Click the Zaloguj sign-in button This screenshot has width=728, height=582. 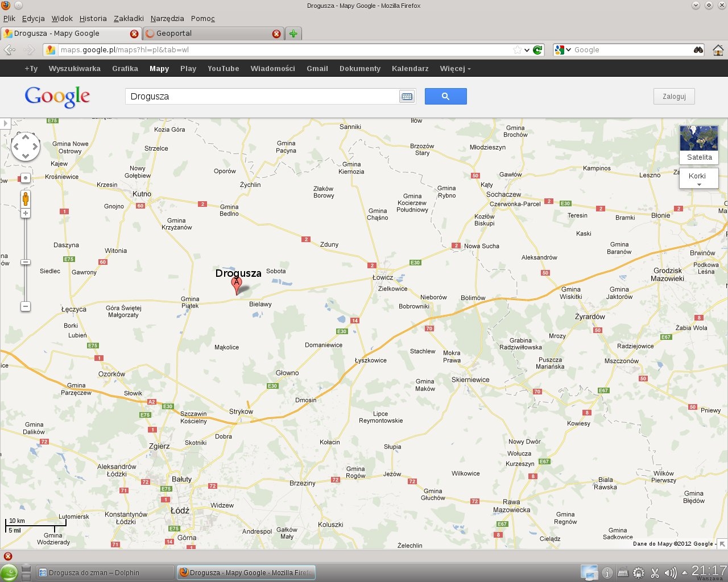tap(674, 96)
